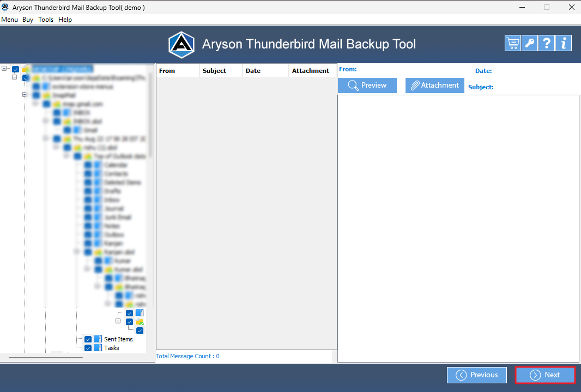581x392 pixels.
Task: Click the 'Aryson Thunderbird Mail Backup Tool' banner title
Action: tap(309, 44)
